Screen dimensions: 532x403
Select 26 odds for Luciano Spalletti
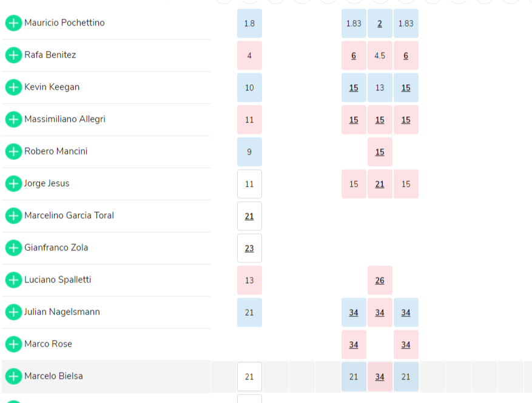tap(380, 281)
